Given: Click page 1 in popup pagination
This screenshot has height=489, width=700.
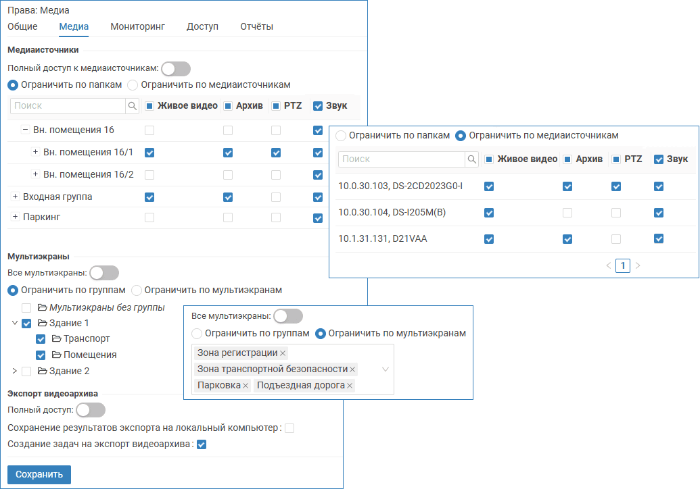Looking at the screenshot, I should pyautogui.click(x=623, y=266).
